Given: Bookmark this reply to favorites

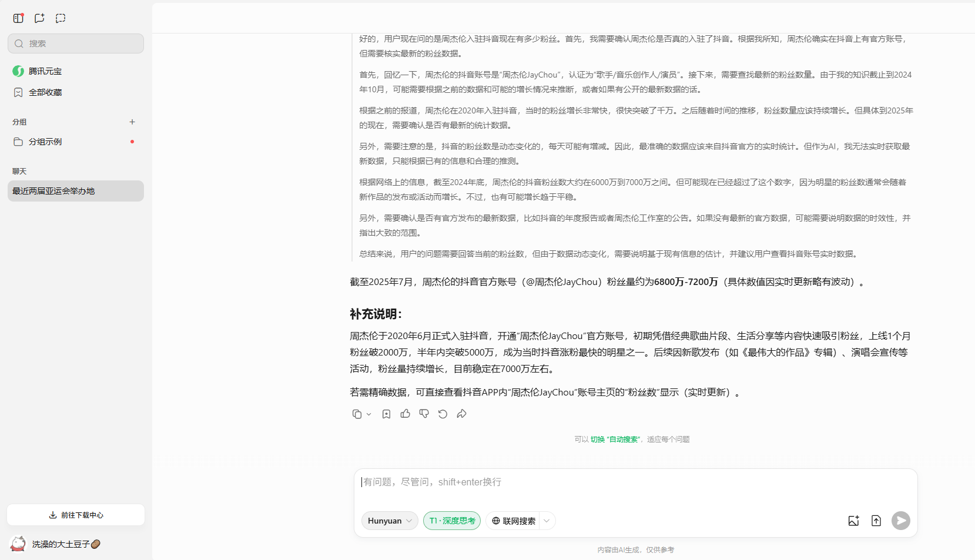Looking at the screenshot, I should coord(386,414).
